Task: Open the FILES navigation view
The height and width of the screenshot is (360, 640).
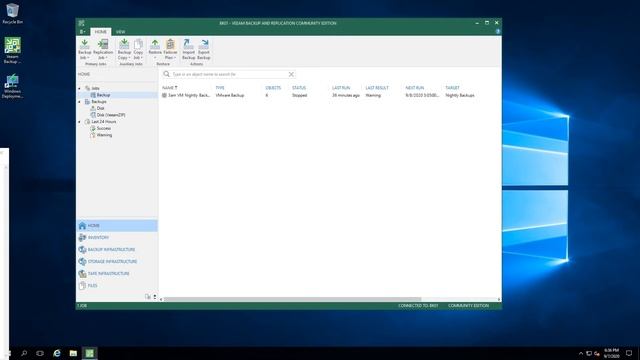Action: pyautogui.click(x=117, y=285)
